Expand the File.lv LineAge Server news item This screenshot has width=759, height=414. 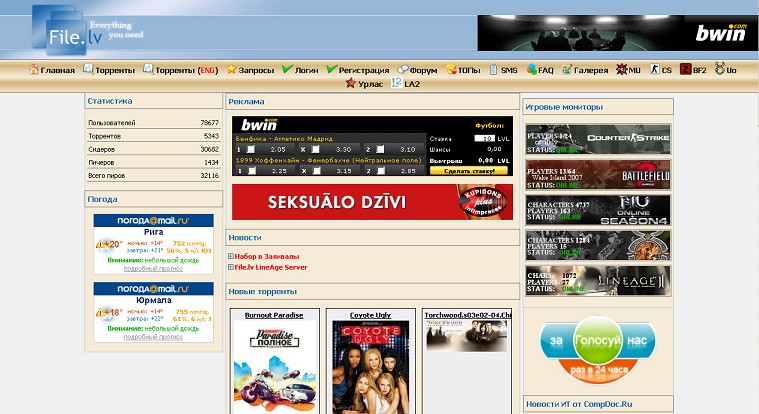pos(231,267)
